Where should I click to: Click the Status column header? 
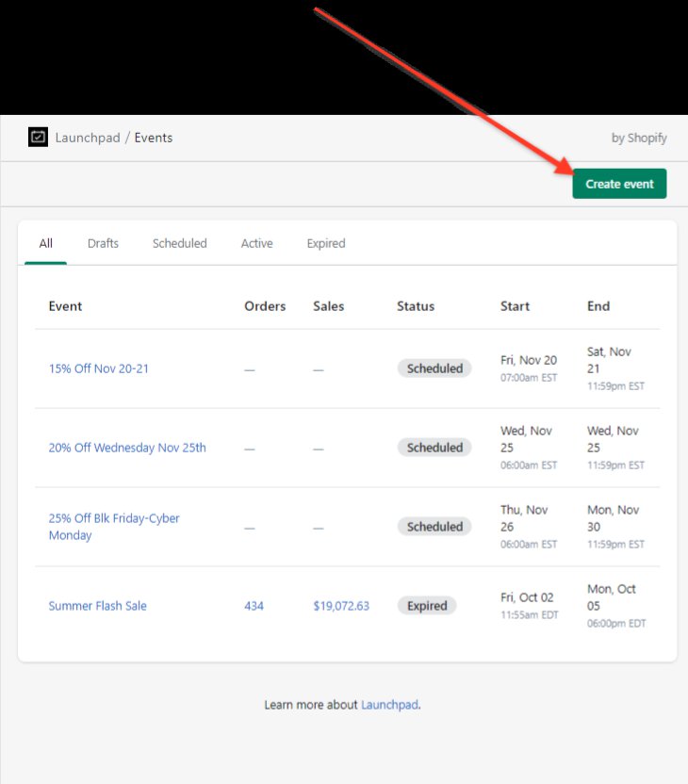point(416,306)
